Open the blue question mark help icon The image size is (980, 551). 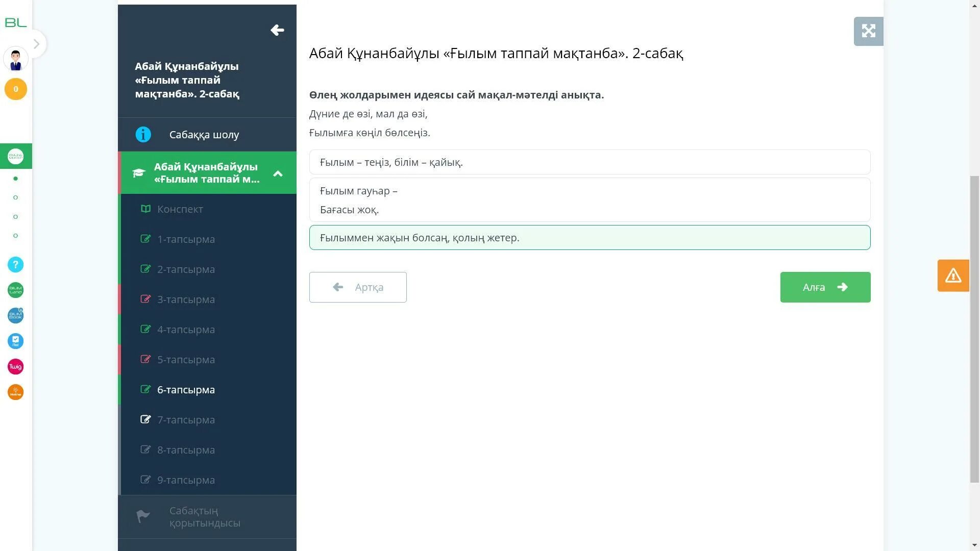[15, 264]
